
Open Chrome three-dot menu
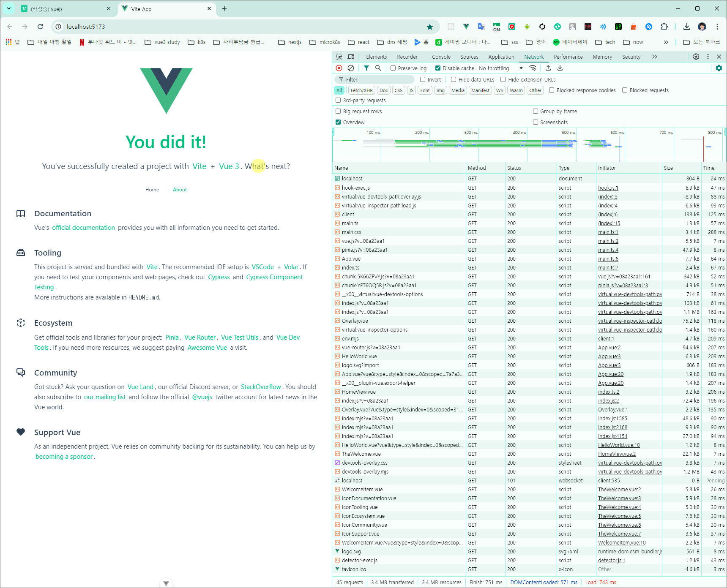coord(717,27)
